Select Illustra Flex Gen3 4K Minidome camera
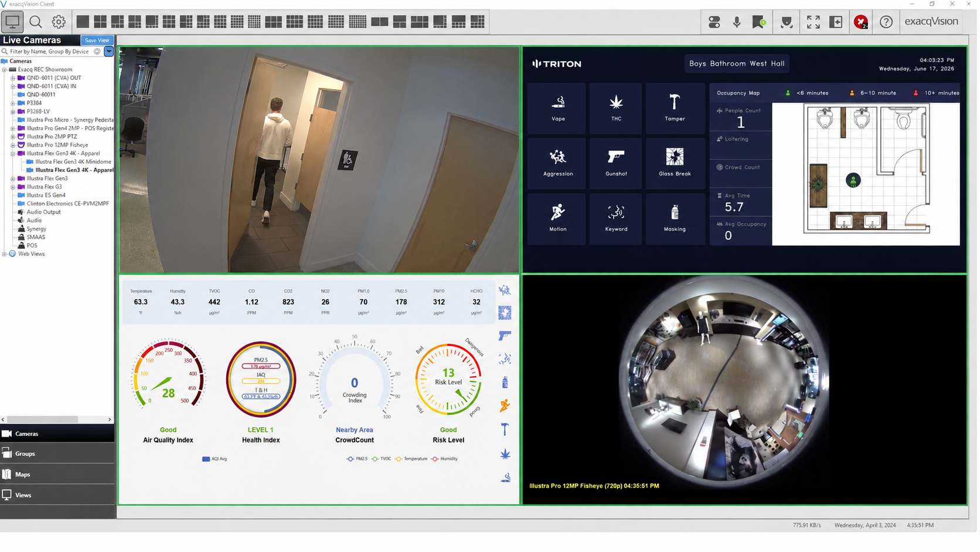Screen dimensions: 980x552 point(73,162)
